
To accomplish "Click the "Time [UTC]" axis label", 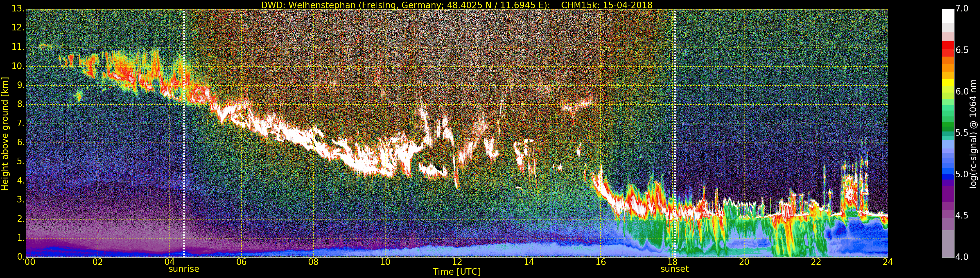I will point(457,272).
